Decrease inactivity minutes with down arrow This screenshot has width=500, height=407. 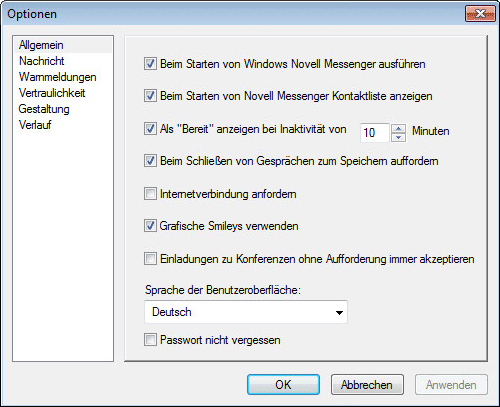point(398,137)
